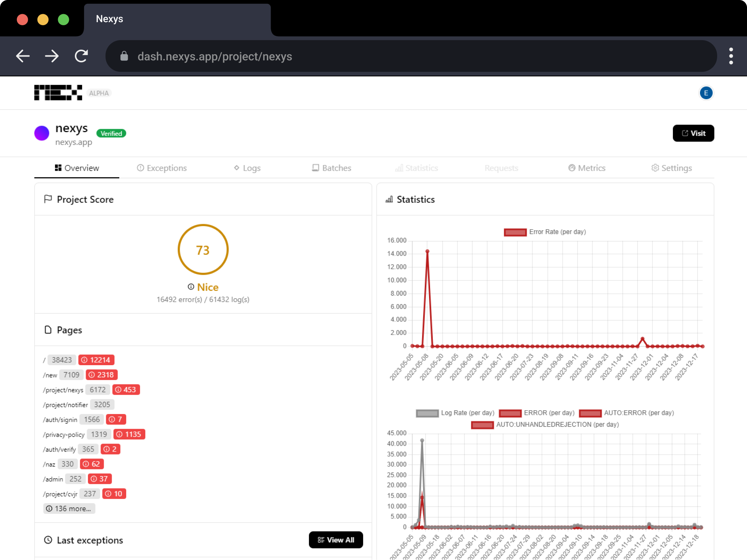
Task: Open browser three-dot menu
Action: [x=731, y=56]
